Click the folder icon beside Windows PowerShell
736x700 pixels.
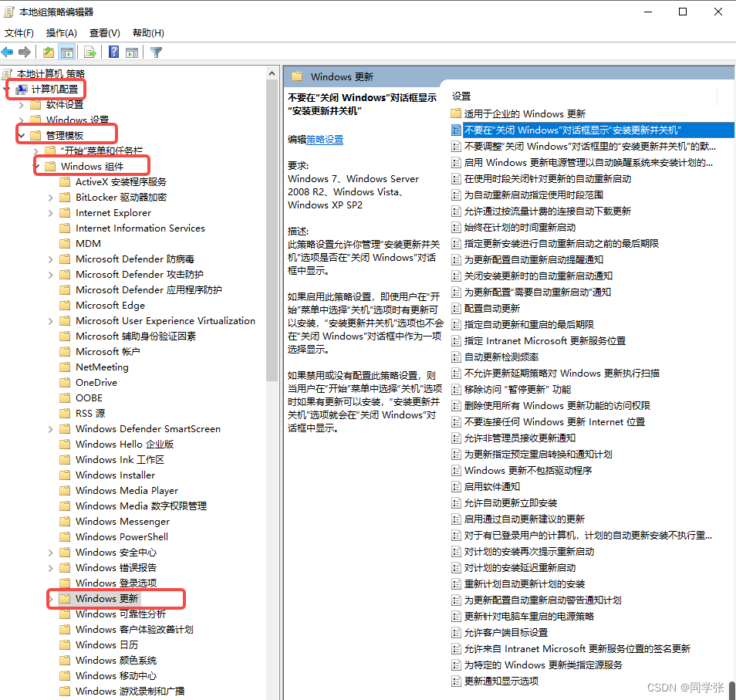pyautogui.click(x=66, y=537)
